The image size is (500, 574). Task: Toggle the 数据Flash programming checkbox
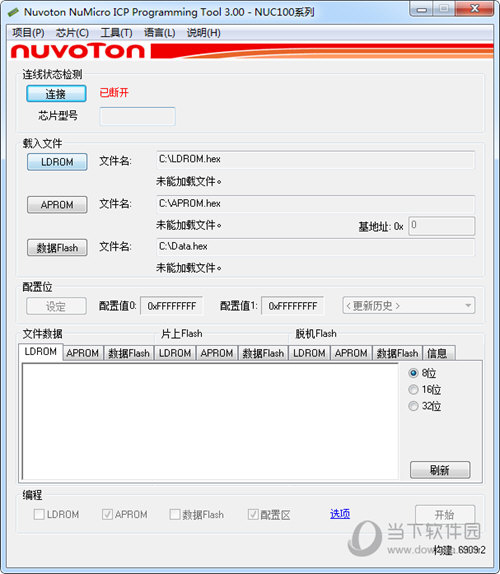click(x=175, y=514)
